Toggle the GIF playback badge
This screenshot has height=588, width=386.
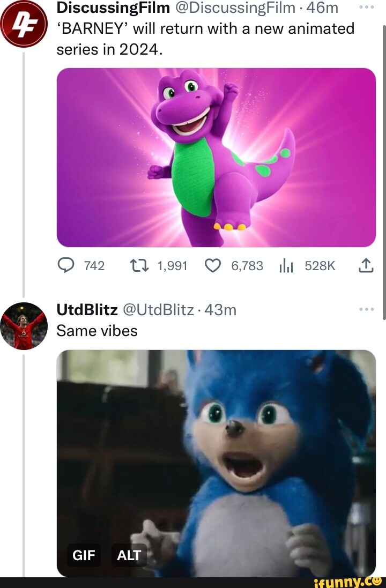84,555
